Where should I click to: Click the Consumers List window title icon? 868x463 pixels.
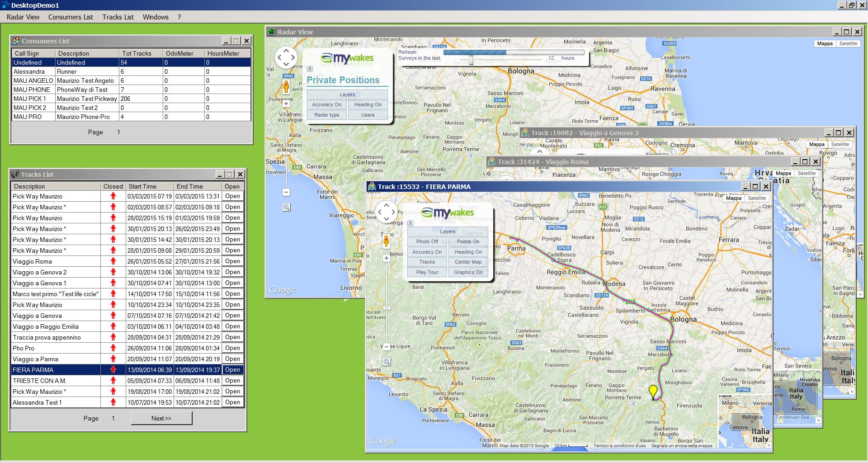16,41
